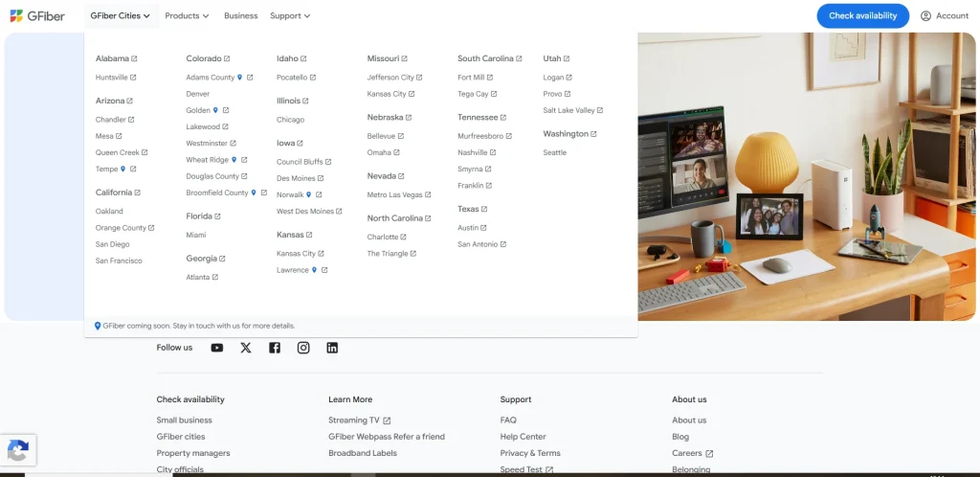Click the desk workspace hero image

tap(806, 176)
